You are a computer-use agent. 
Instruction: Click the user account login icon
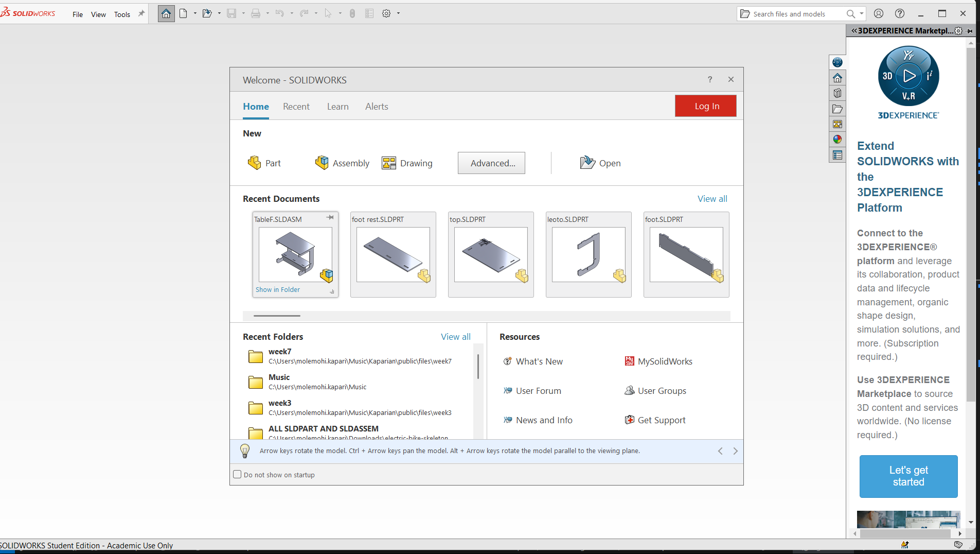coord(879,14)
